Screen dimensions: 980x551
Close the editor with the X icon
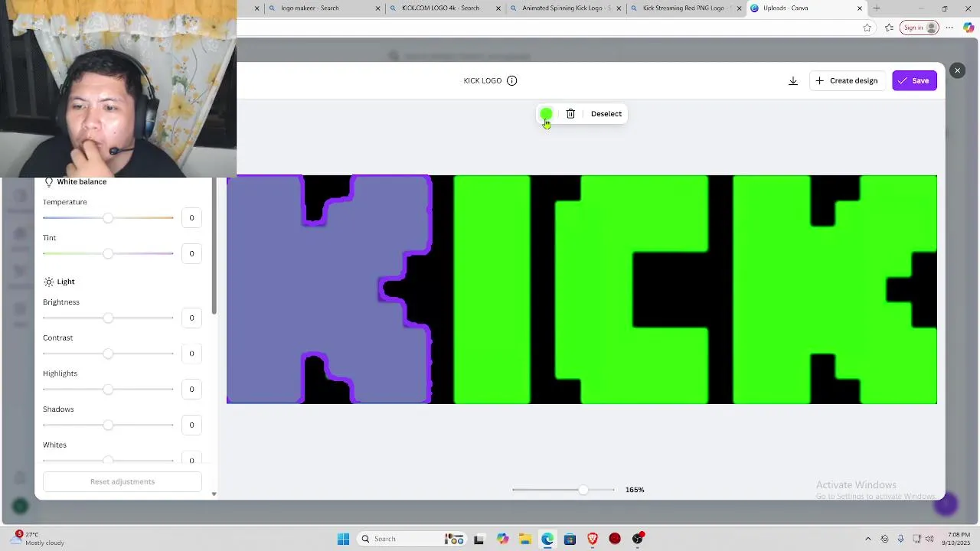coord(957,70)
